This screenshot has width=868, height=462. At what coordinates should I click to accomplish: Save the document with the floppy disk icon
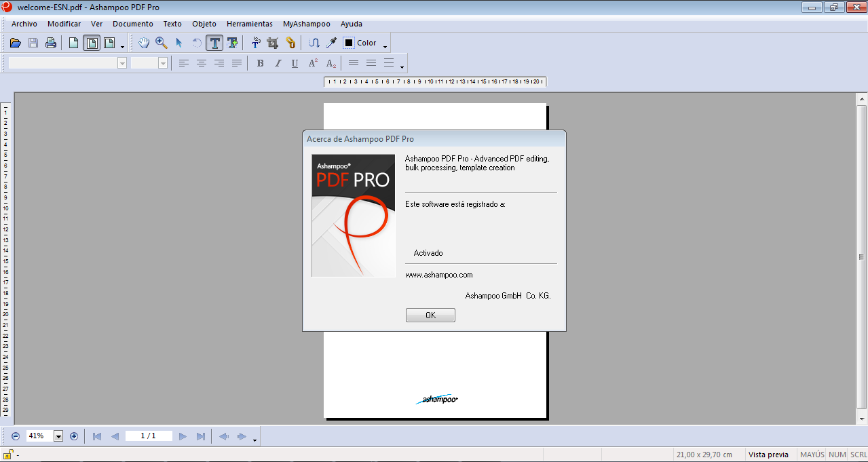(33, 43)
